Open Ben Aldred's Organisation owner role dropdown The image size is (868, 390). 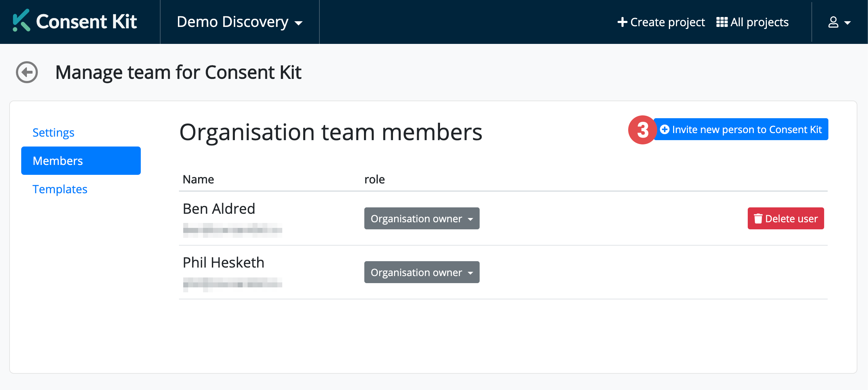tap(422, 219)
